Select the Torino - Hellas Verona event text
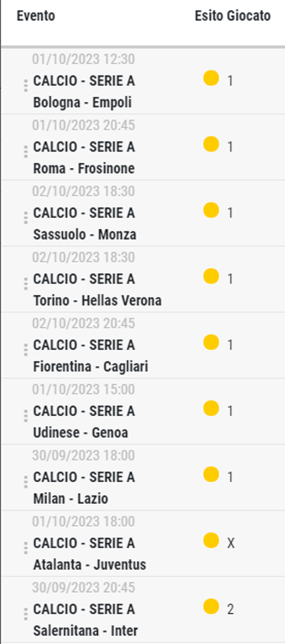The image size is (285, 644). [97, 301]
